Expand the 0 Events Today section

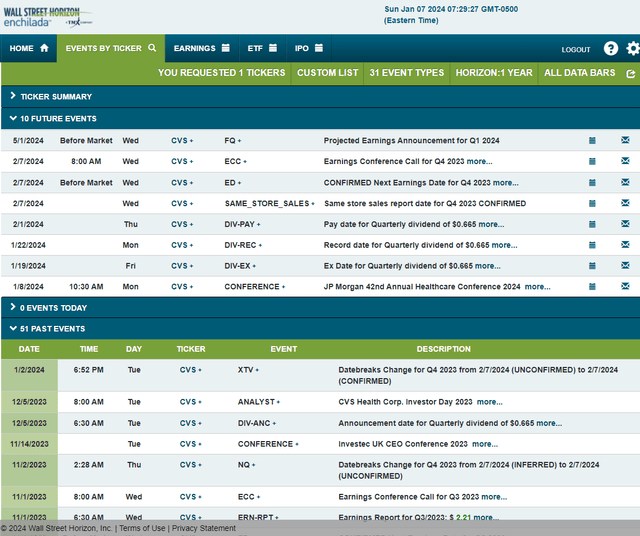click(13, 307)
